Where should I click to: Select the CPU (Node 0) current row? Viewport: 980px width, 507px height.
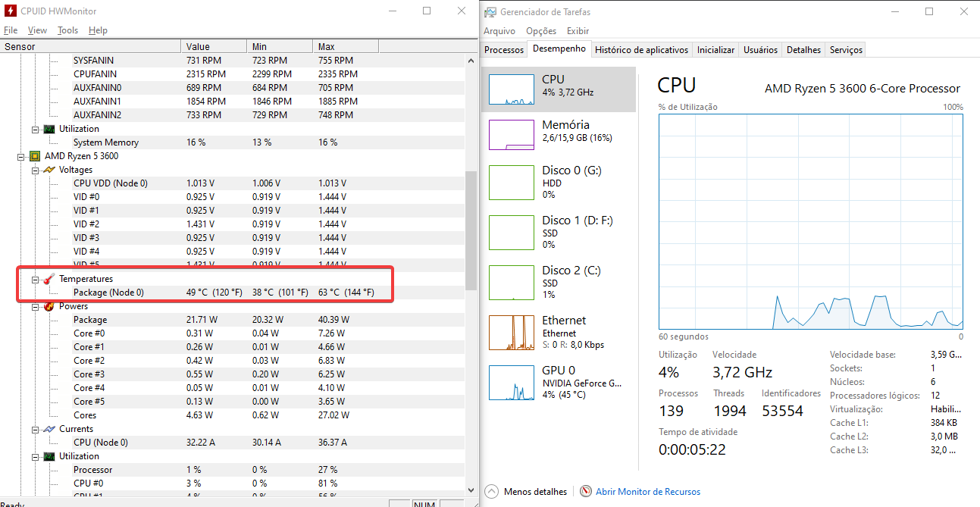tap(231, 443)
